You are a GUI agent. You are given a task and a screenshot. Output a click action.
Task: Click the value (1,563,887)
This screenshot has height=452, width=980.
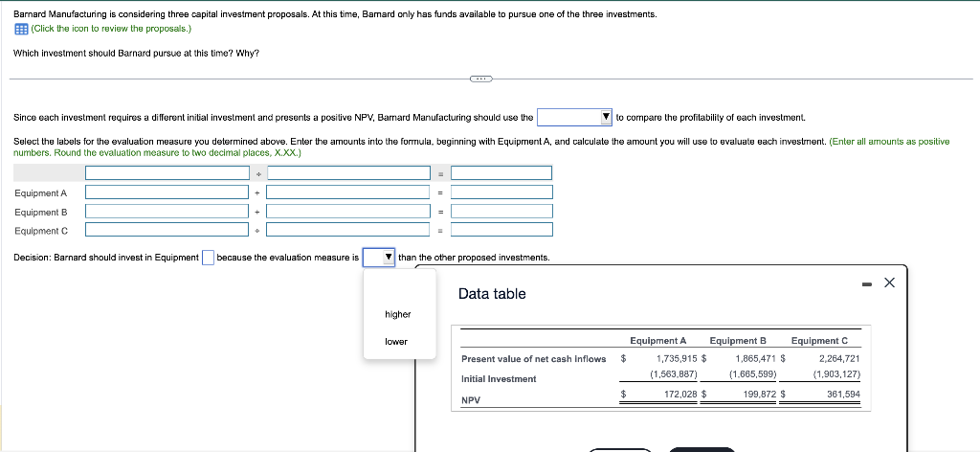pos(674,374)
